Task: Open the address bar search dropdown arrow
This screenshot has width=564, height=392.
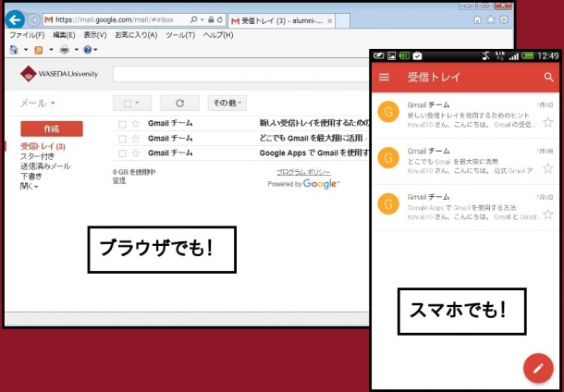Action: coord(202,19)
